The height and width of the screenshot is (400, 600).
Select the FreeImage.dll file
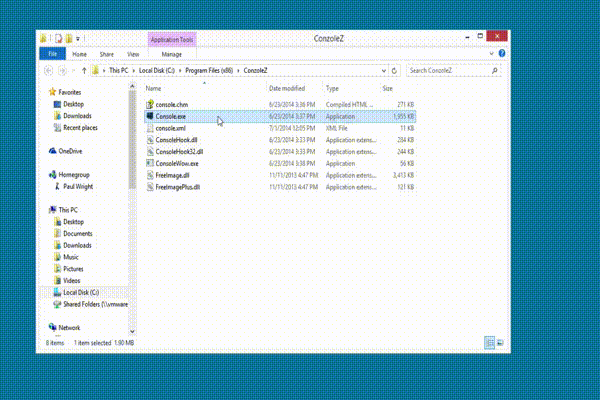tap(280, 175)
